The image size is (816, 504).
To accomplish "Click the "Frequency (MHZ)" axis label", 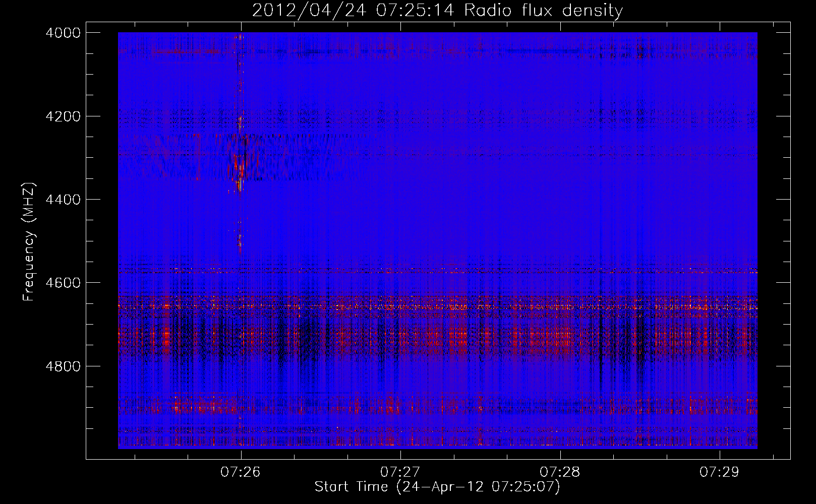I will (29, 242).
